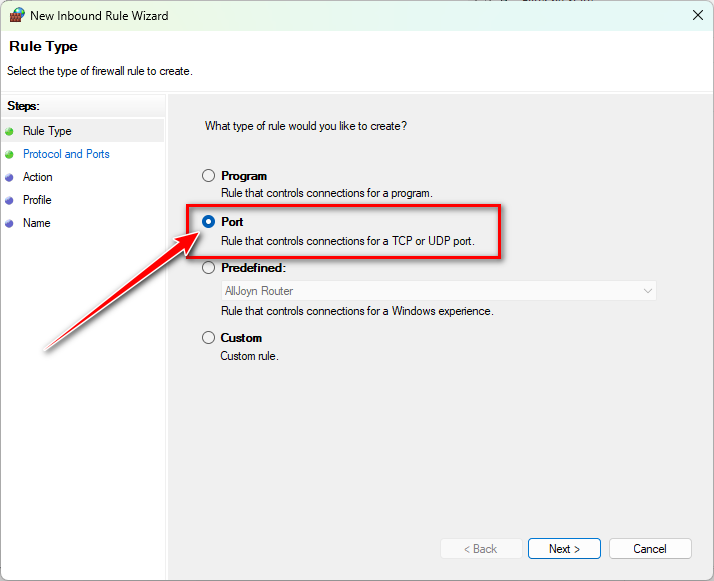The width and height of the screenshot is (714, 581).
Task: Pick the Custom rule radio option
Action: click(x=209, y=338)
